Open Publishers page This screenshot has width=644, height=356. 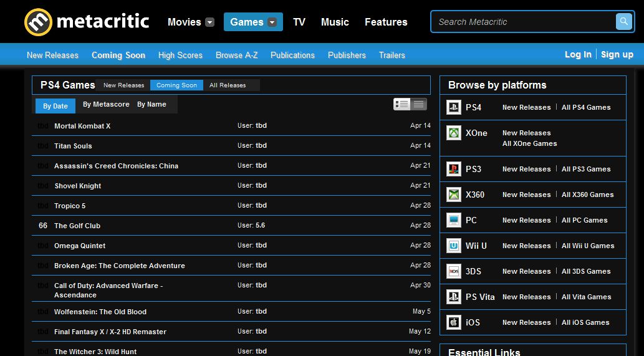coord(347,55)
